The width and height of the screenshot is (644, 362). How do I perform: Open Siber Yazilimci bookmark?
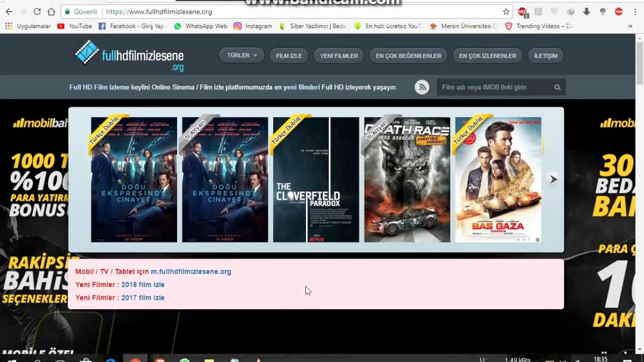[x=312, y=26]
